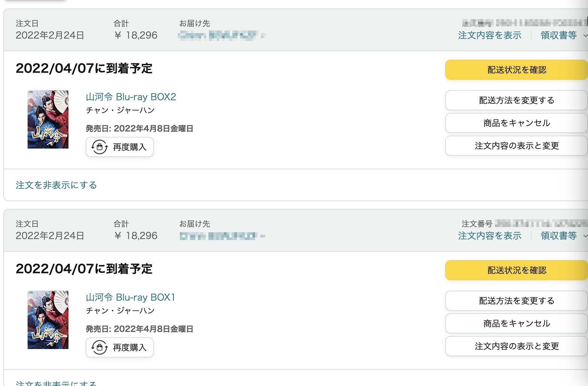Expand 領収書等 dropdown for first order
Image resolution: width=588 pixels, height=386 pixels.
coord(563,35)
